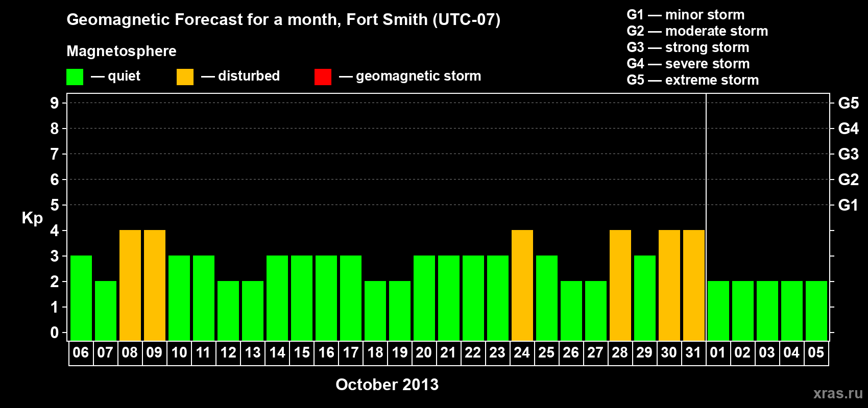Click the G3 label on right axis

tap(849, 154)
